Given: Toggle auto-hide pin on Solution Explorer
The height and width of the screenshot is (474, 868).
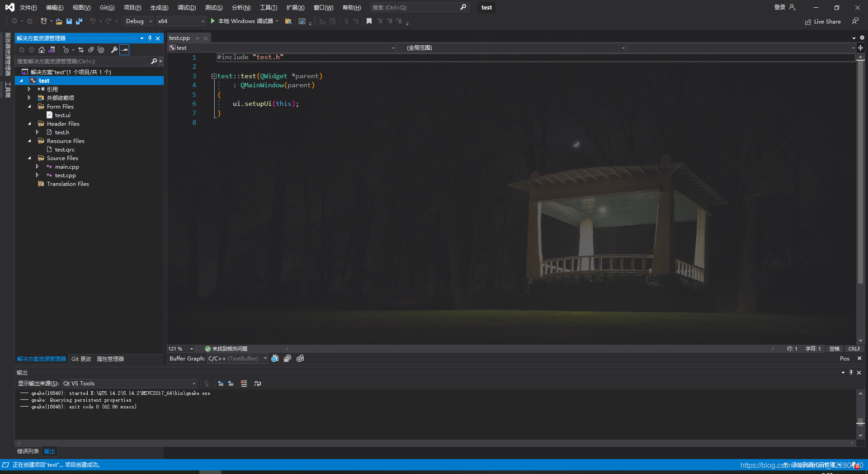Looking at the screenshot, I should 150,38.
